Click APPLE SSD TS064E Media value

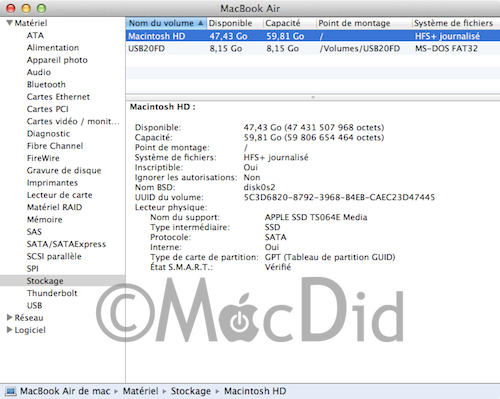pyautogui.click(x=316, y=217)
